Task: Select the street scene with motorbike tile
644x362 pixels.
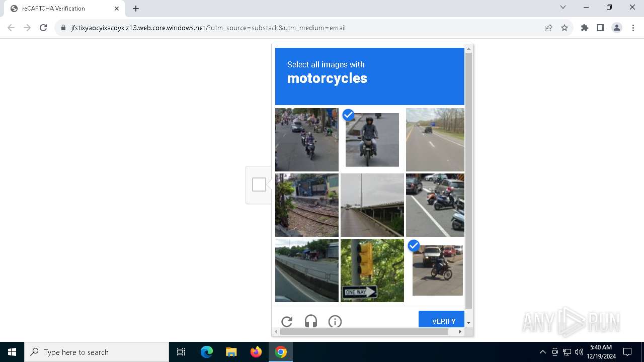Action: pos(307,140)
